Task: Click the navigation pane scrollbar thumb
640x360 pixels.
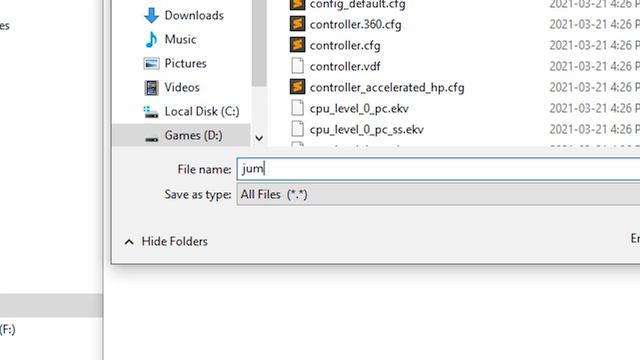Action: (259, 43)
